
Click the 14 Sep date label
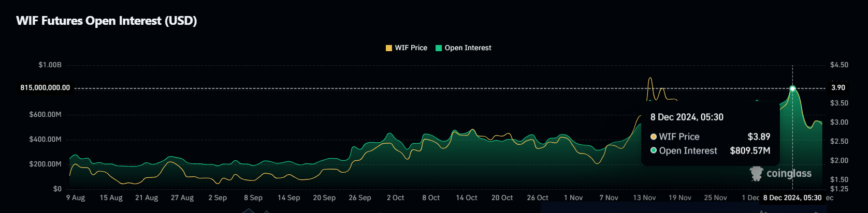tap(288, 197)
